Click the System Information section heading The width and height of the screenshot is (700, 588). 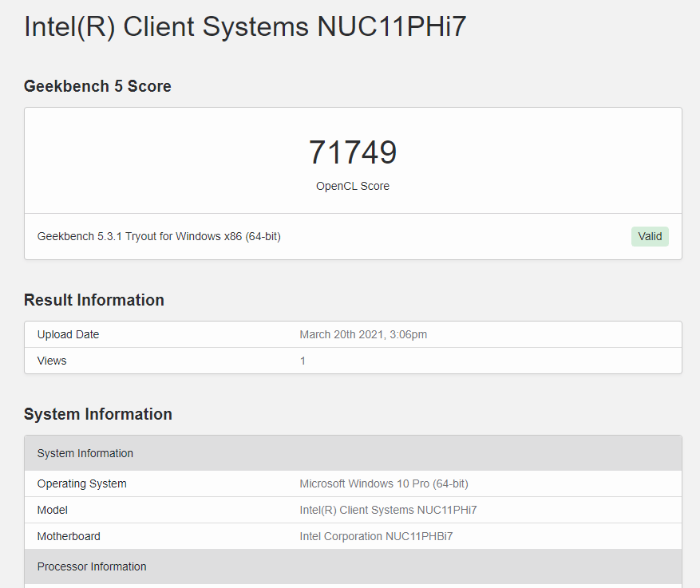[x=97, y=414]
